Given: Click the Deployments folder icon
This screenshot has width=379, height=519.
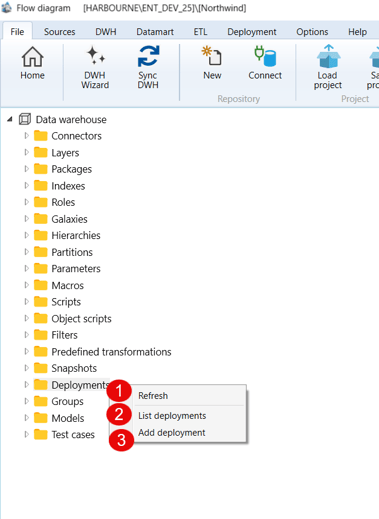Looking at the screenshot, I should pos(41,385).
